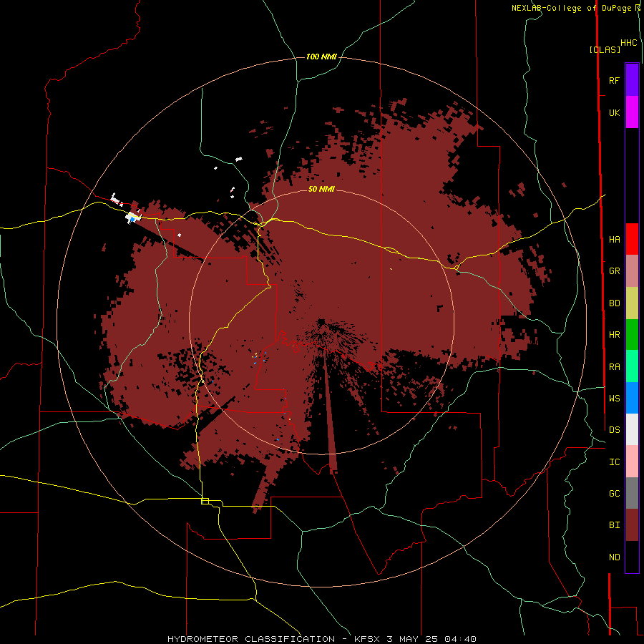Click the 'BI' legend label
Viewport: 644px width, 644px height.
[x=614, y=525]
